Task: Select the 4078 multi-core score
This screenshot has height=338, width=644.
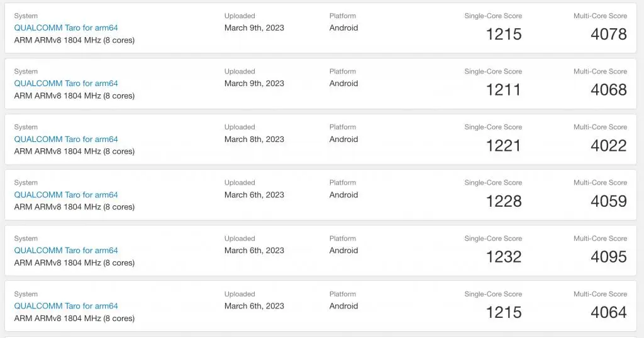Action: coord(609,34)
